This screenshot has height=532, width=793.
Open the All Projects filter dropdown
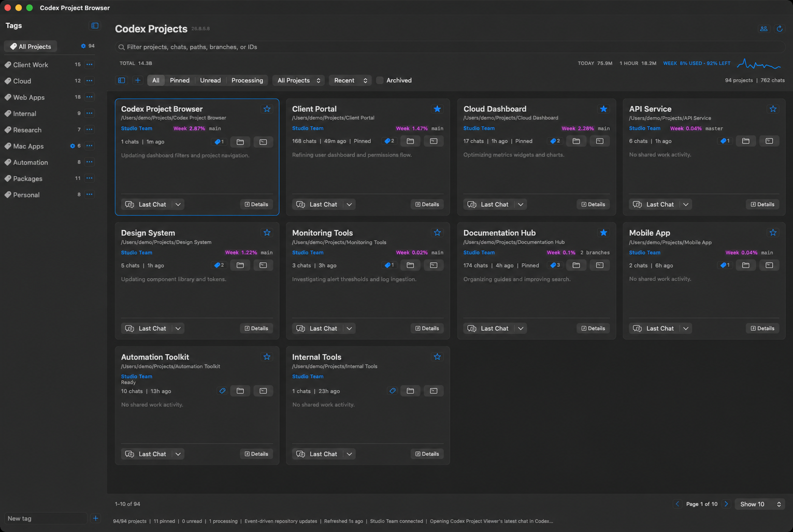pyautogui.click(x=299, y=80)
